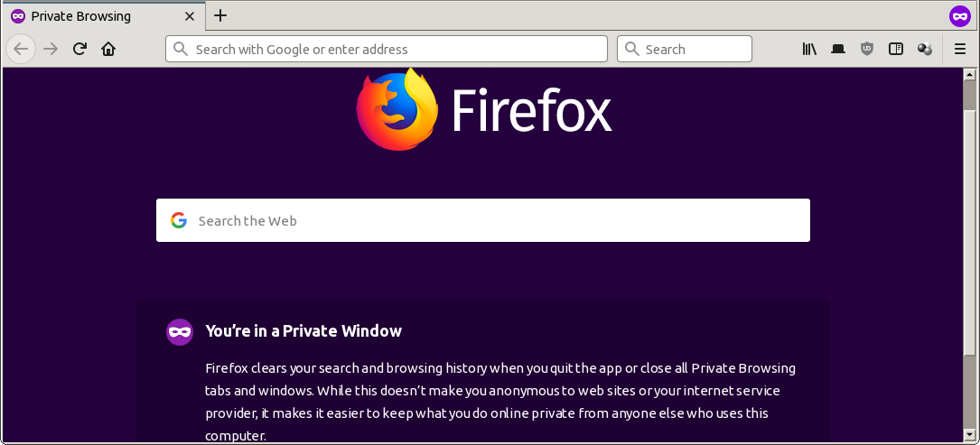
Task: Close the Private Browsing tab
Action: coord(190,16)
